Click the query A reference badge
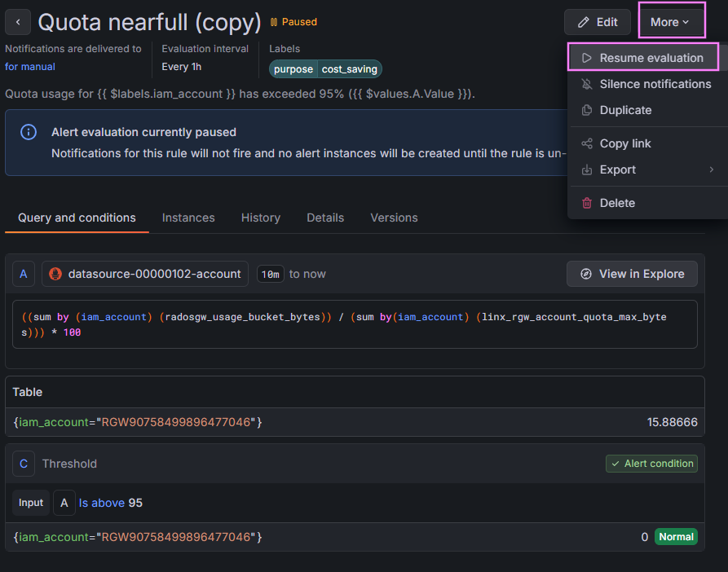 pos(23,274)
